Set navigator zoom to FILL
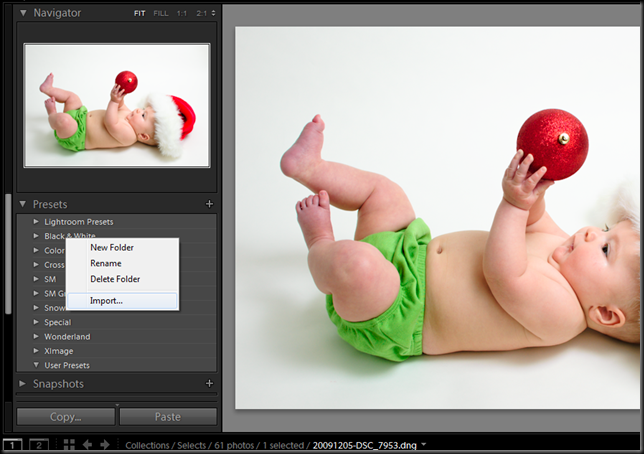644x454 pixels. coord(161,13)
